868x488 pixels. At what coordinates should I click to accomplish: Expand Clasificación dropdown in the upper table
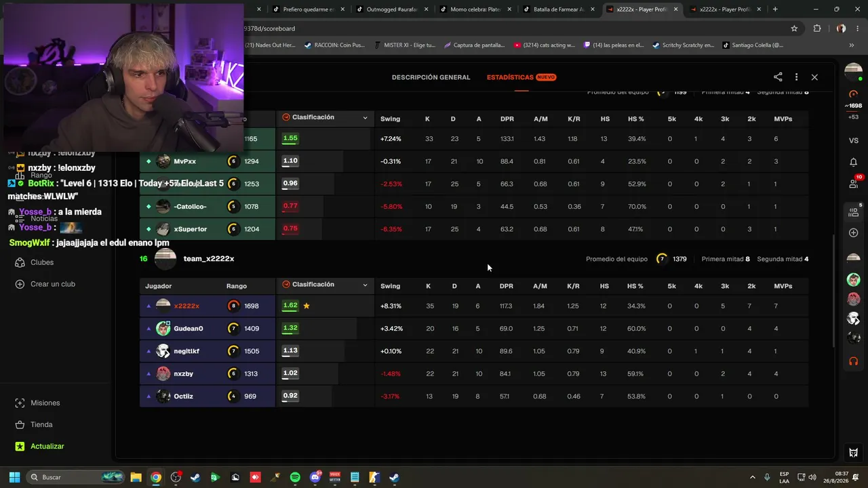click(325, 118)
